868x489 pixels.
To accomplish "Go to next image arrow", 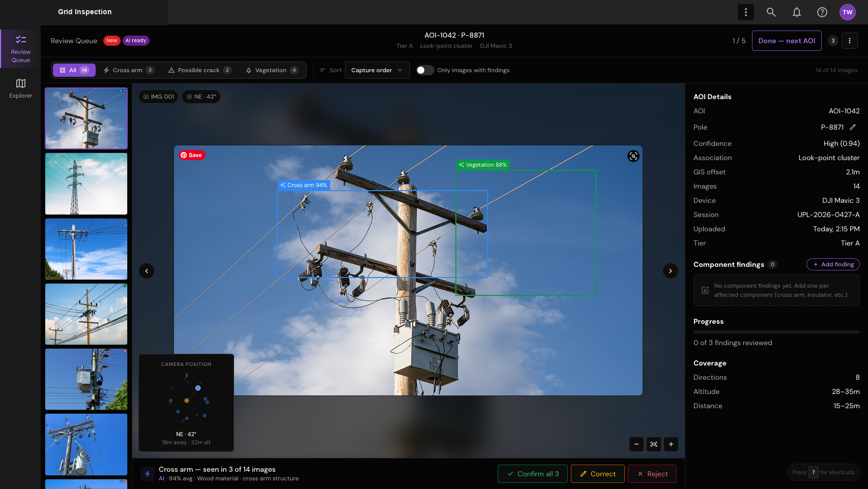I will [670, 271].
